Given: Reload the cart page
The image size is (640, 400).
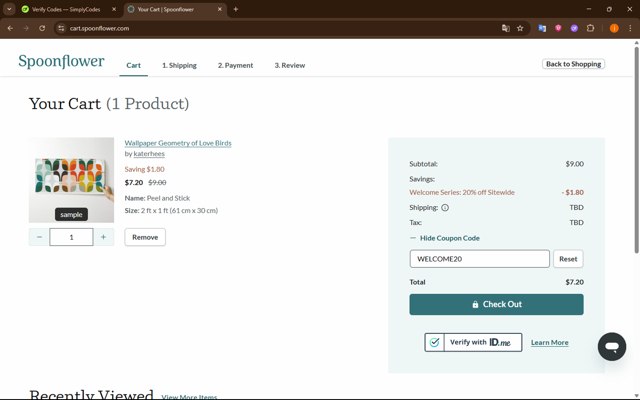Looking at the screenshot, I should [x=42, y=28].
